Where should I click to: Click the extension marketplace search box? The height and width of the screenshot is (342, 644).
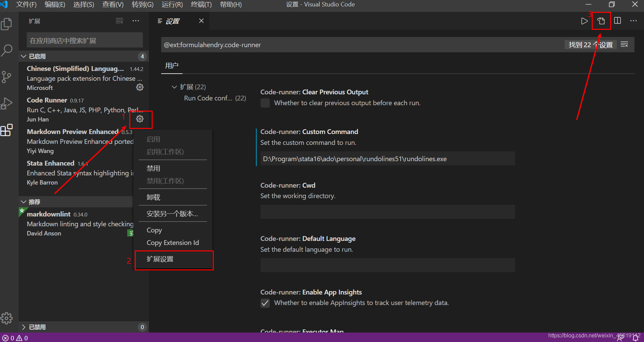tap(85, 41)
